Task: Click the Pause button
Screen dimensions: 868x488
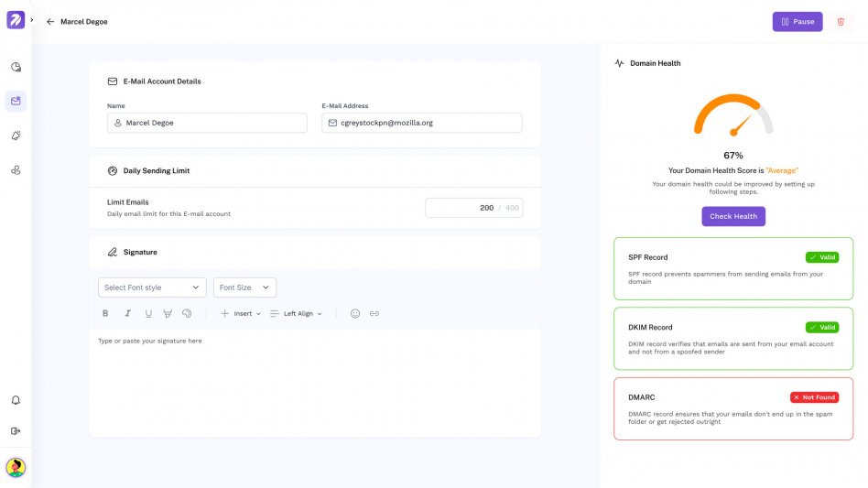Action: (x=797, y=22)
